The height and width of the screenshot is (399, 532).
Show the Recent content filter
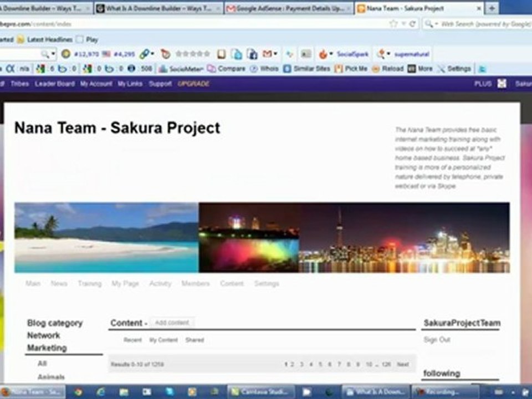132,340
